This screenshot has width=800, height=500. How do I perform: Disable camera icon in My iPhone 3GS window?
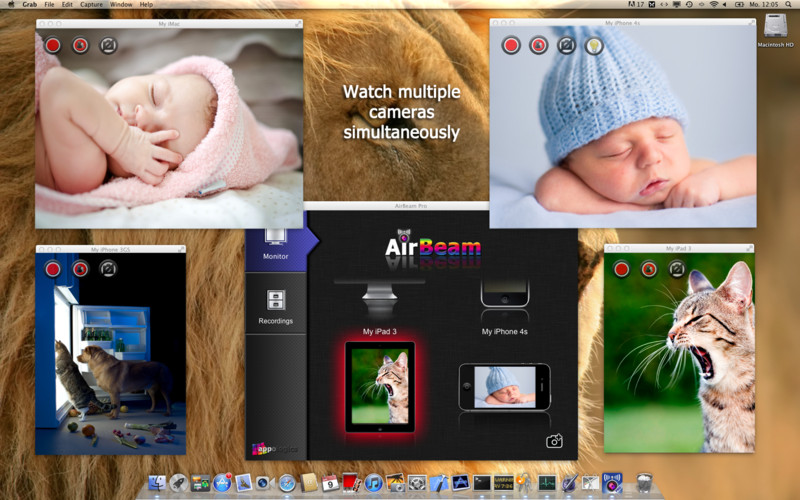point(108,269)
